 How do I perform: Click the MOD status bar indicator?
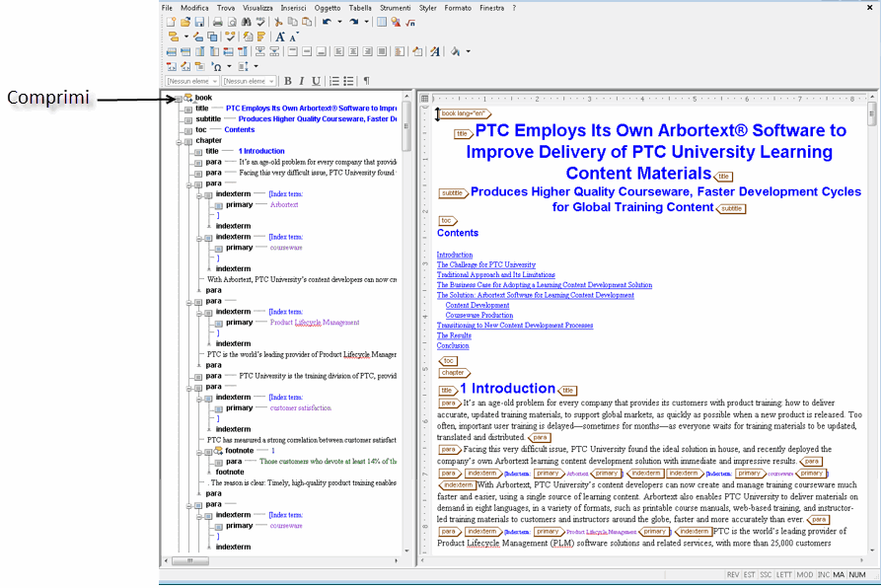(x=805, y=574)
